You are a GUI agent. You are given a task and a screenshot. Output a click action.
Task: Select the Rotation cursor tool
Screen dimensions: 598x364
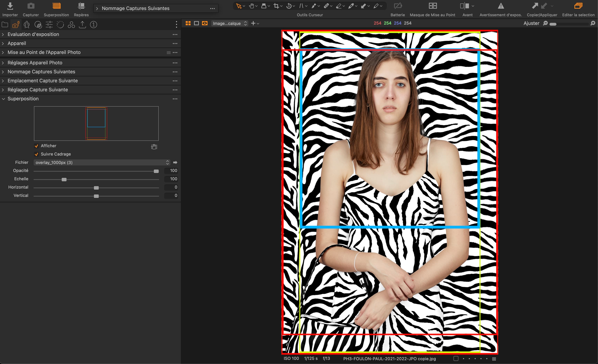(x=289, y=6)
